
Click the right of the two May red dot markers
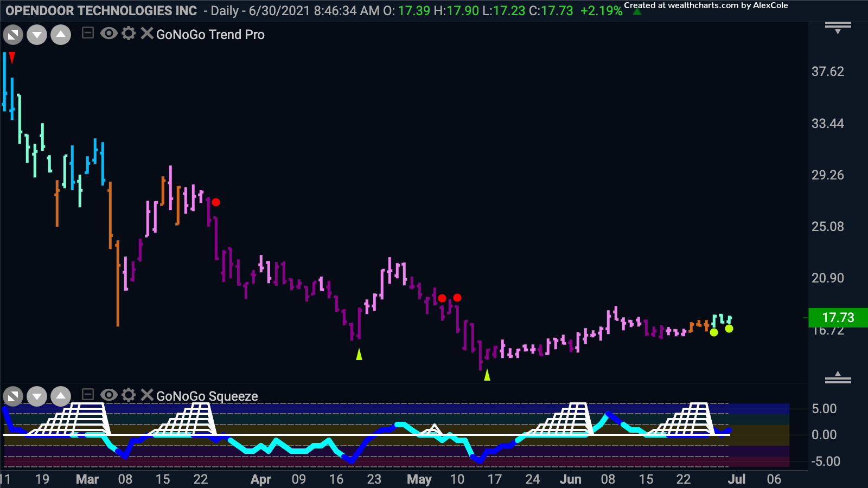(x=457, y=298)
